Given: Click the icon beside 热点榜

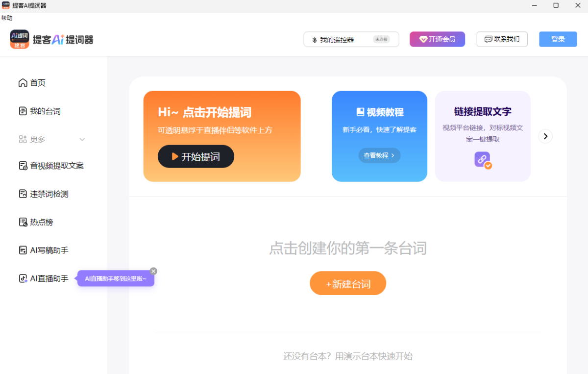Looking at the screenshot, I should pos(23,222).
